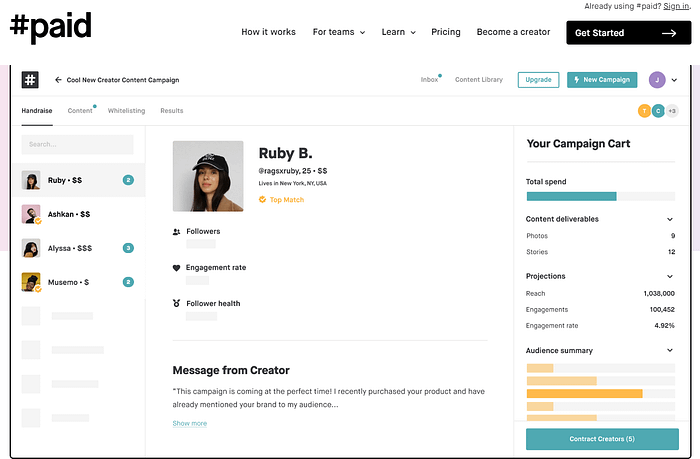The width and height of the screenshot is (700, 459).
Task: Click Alyssa's notification count badge
Action: pos(128,248)
